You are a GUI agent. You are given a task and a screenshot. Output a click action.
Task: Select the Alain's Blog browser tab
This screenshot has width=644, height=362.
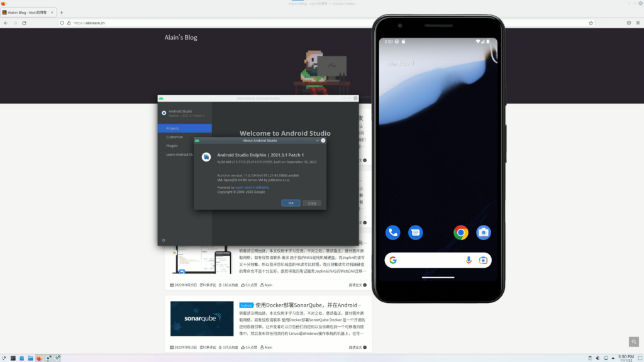point(28,13)
